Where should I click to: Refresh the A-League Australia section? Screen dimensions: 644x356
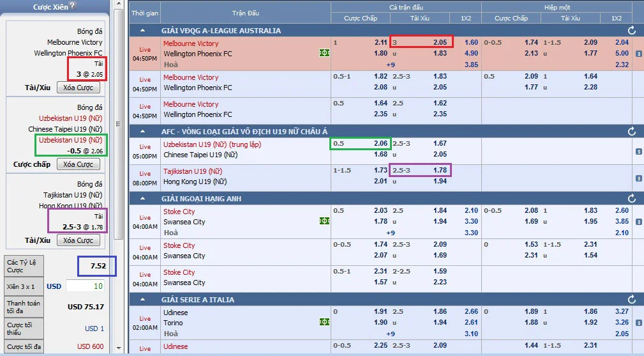pos(632,31)
